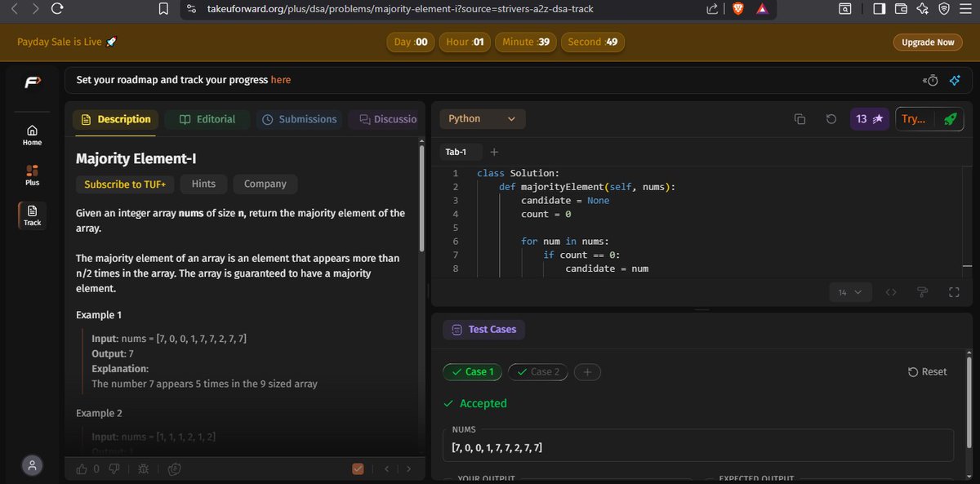Open Plus in the left sidebar
Viewport: 980px width, 484px height.
[x=32, y=175]
